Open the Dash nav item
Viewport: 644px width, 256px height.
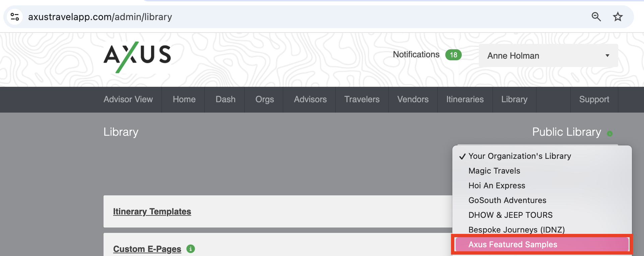pos(226,100)
